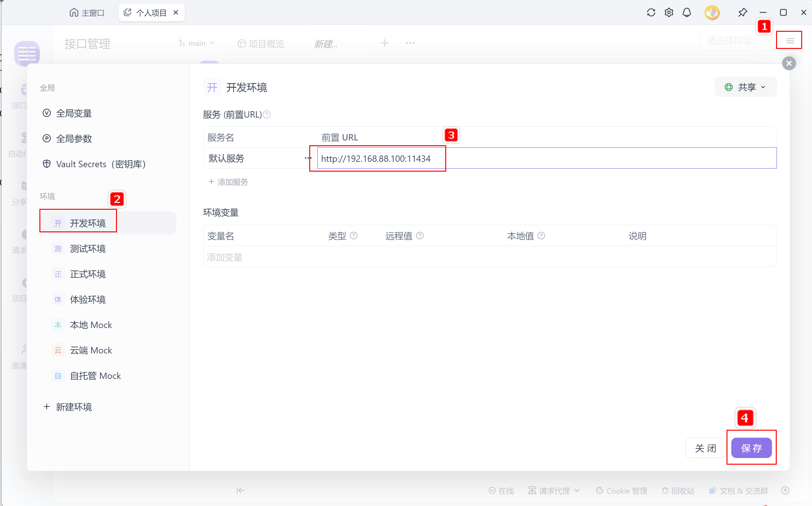The image size is (812, 506).
Task: Open 全局变量 settings
Action: pyautogui.click(x=74, y=113)
